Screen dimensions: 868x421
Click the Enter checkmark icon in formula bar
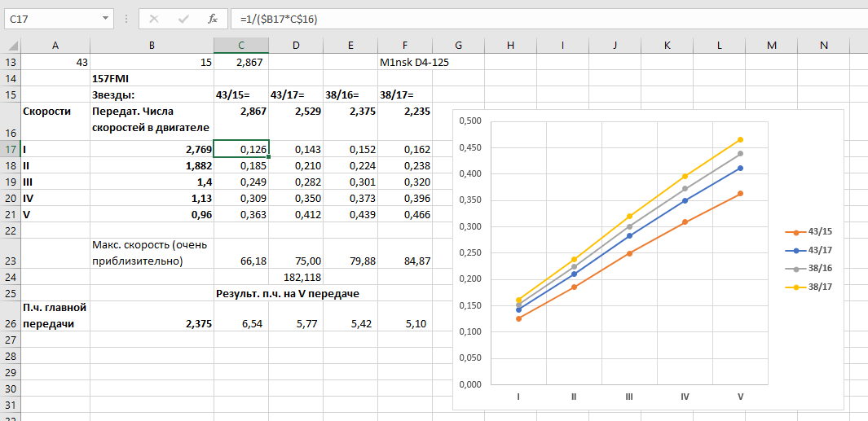183,19
